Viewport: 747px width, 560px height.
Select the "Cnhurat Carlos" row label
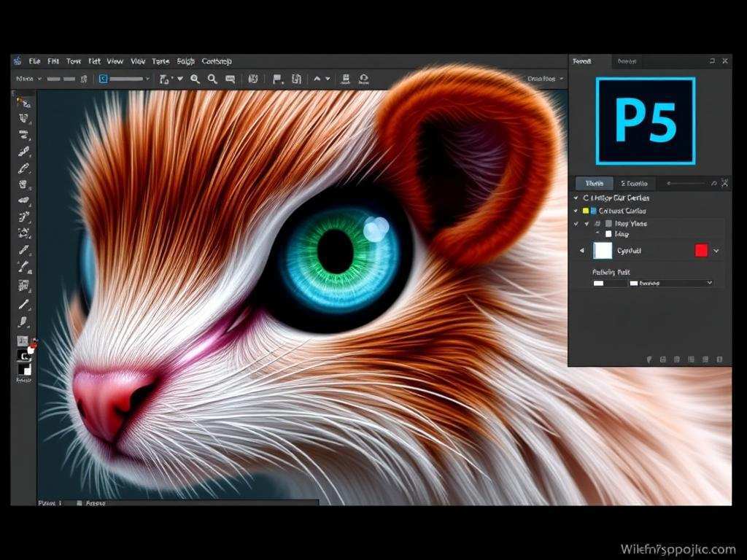tap(622, 211)
